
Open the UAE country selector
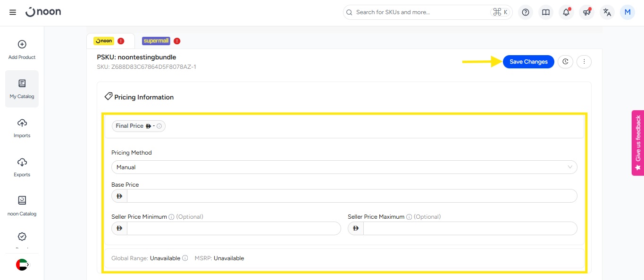tap(22, 265)
